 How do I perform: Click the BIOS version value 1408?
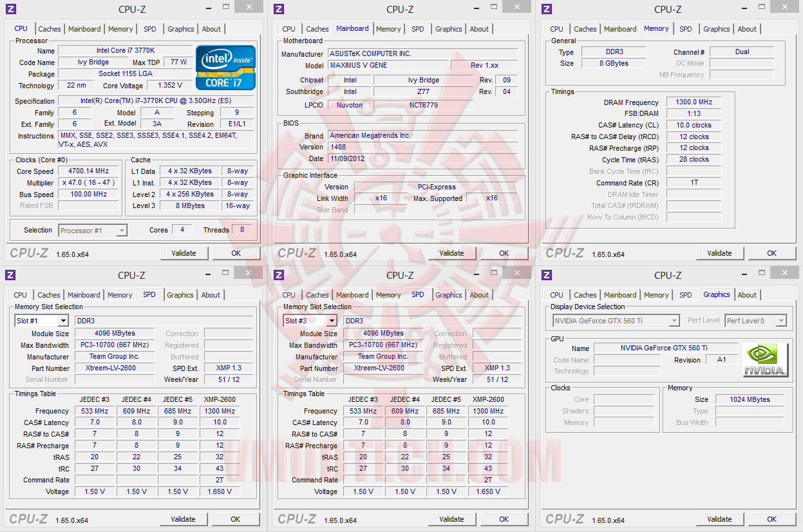point(422,147)
